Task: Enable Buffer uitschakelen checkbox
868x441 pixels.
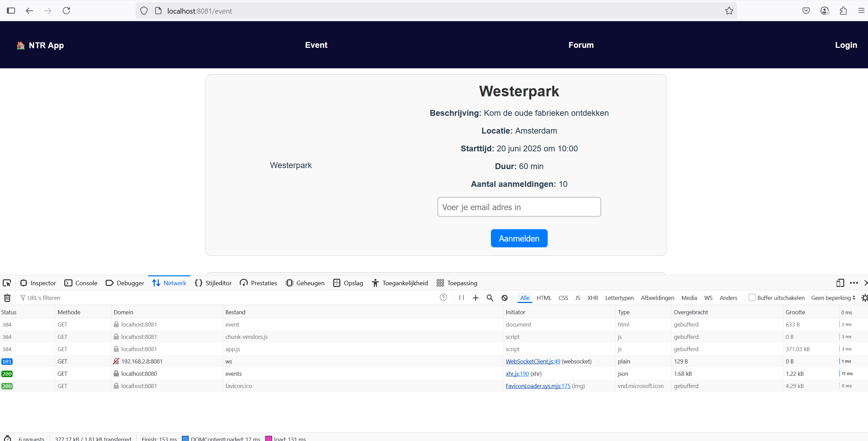Action: 752,298
